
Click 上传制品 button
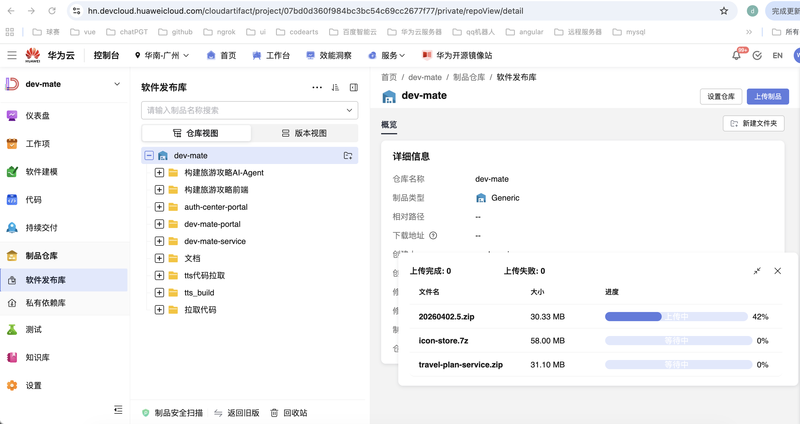click(768, 96)
